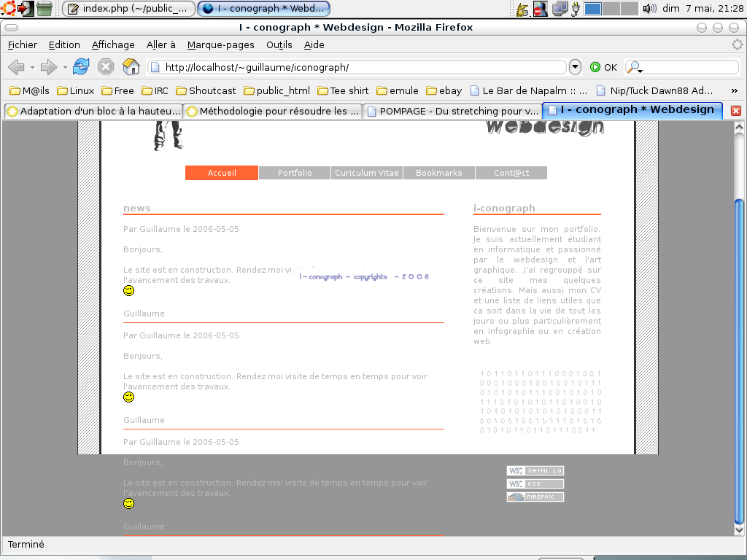Open the Back history dropdown arrow

click(32, 68)
